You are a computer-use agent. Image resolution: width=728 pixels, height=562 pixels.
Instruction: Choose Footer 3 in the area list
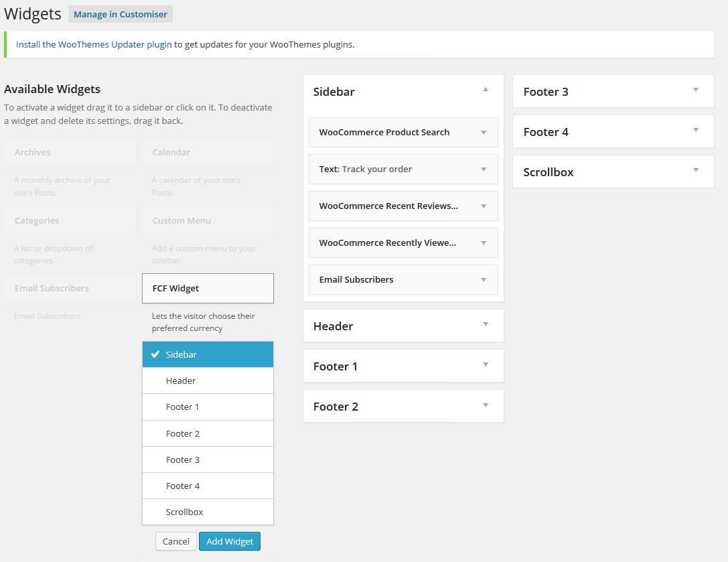pyautogui.click(x=208, y=460)
